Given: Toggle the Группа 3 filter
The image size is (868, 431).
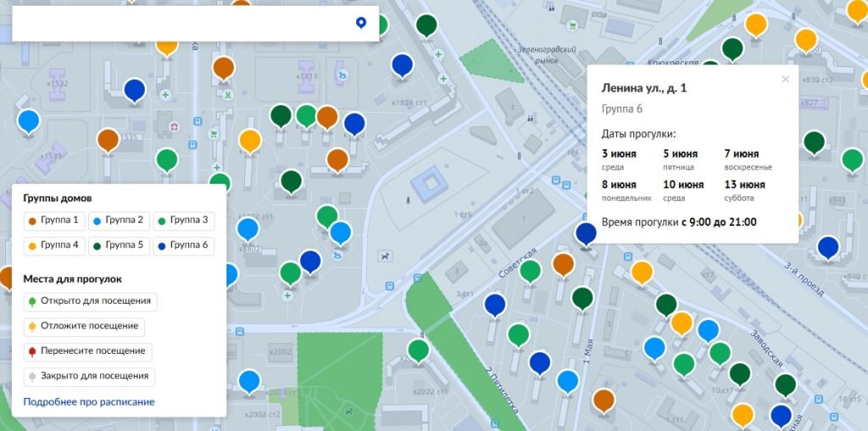Looking at the screenshot, I should [x=184, y=220].
